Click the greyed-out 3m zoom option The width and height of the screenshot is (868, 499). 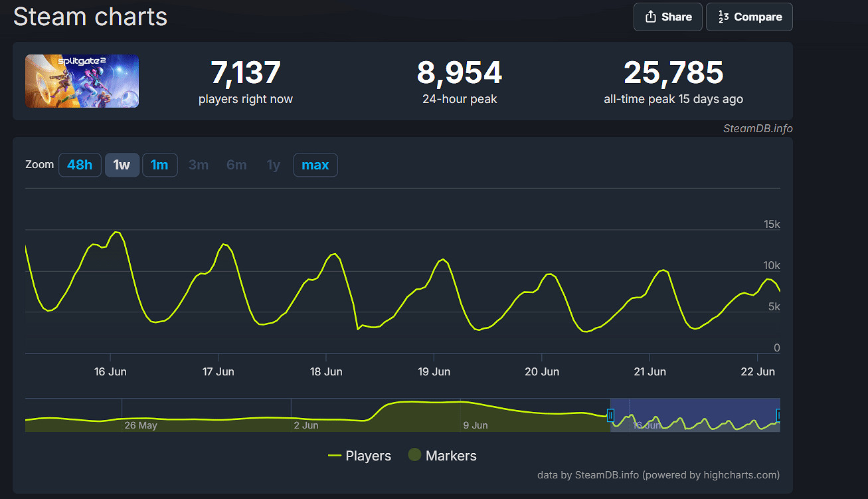(198, 165)
